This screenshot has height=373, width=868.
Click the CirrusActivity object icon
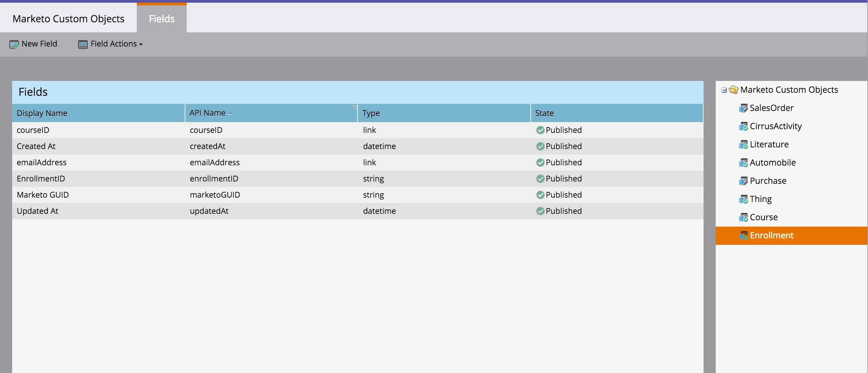(x=743, y=126)
